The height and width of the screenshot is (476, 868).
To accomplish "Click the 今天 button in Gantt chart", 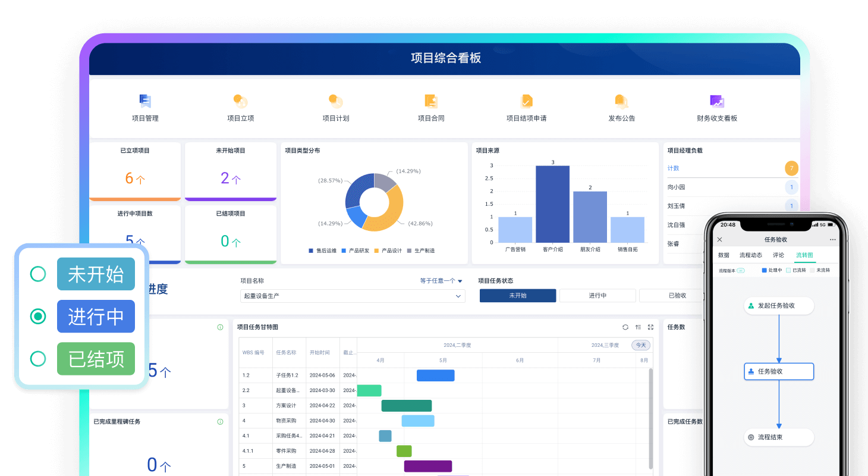I will click(x=641, y=345).
